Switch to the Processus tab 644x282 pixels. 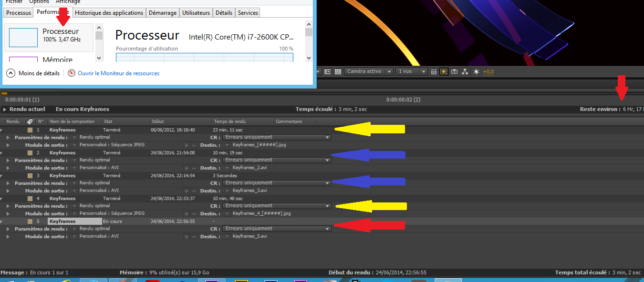[x=19, y=13]
